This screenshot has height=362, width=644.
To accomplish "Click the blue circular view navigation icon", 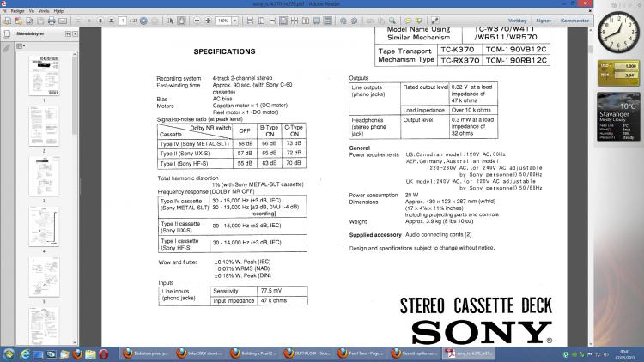I will [143, 21].
